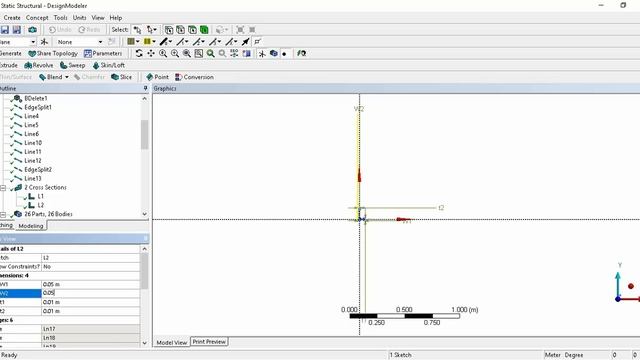This screenshot has width=640, height=360.
Task: Open the Select Mode arrow dropdown
Action: [152, 30]
